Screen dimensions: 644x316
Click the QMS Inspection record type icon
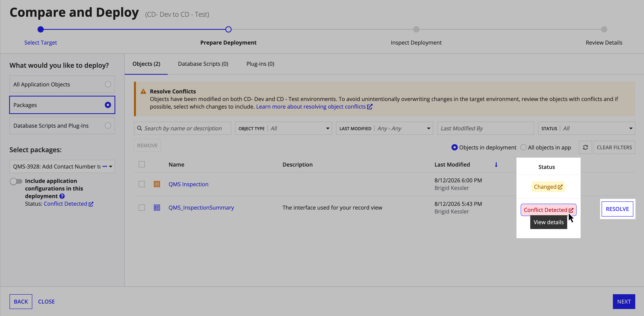(157, 184)
